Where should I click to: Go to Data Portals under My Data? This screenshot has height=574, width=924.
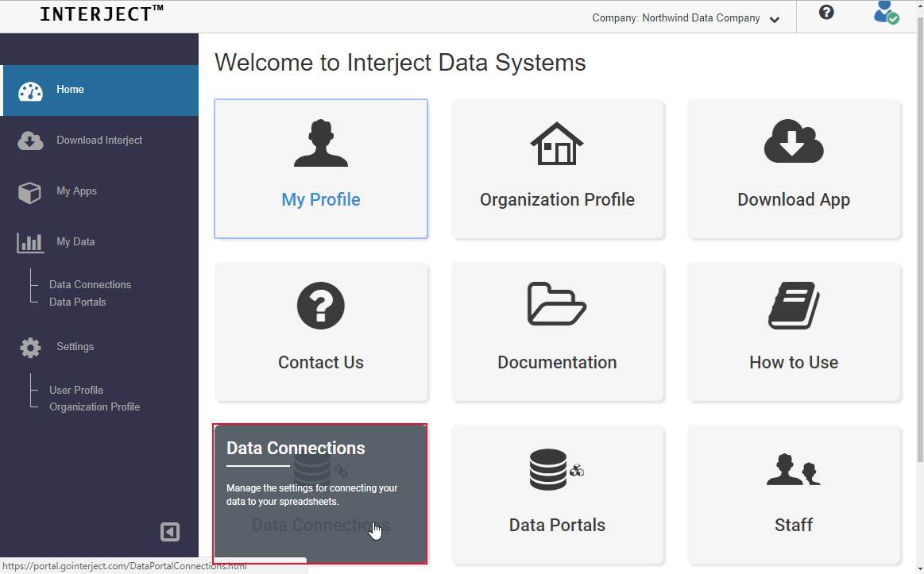pos(78,302)
